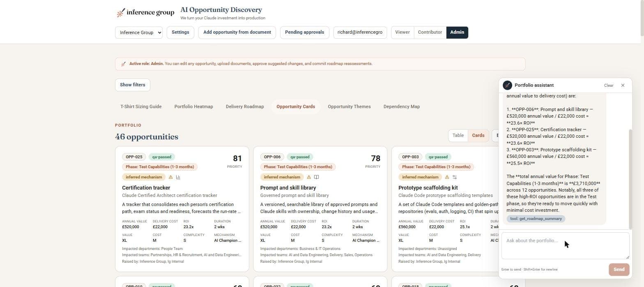
Task: Click the Phase badge on Certification tracker card
Action: pos(160,167)
